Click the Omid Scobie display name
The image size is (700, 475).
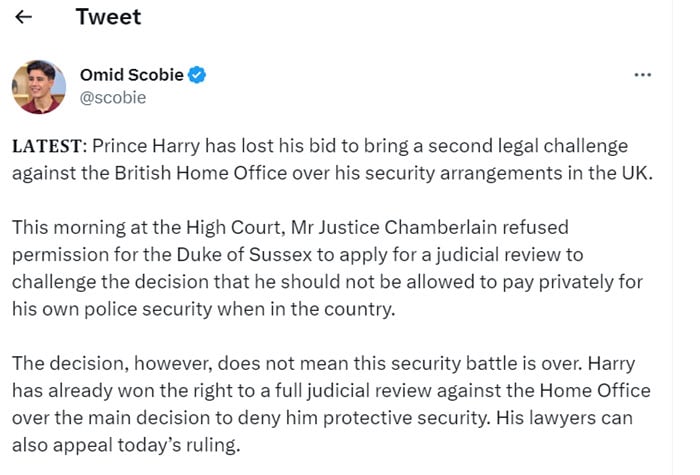click(131, 75)
